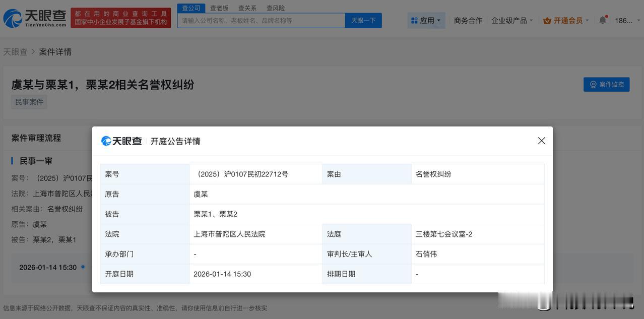
Task: Click the 2026-01-14 15:30 timeline dot
Action: click(83, 267)
